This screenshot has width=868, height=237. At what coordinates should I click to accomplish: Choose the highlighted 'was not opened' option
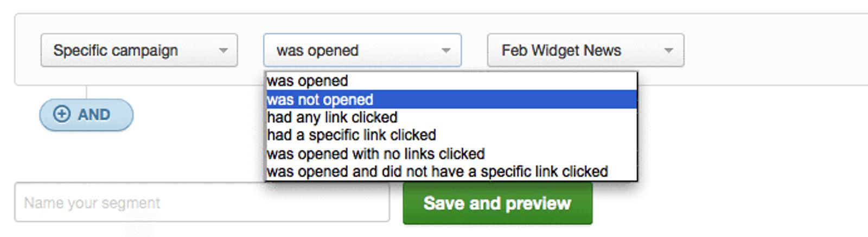point(320,99)
